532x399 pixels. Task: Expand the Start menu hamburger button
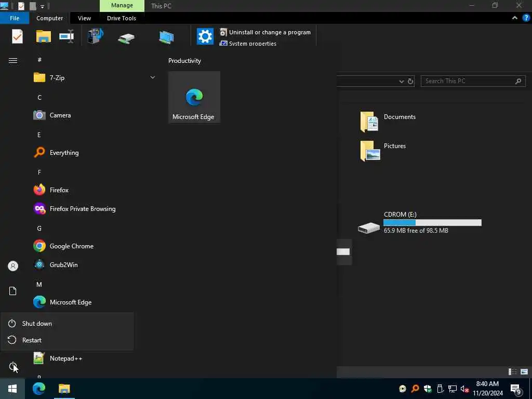(x=13, y=60)
